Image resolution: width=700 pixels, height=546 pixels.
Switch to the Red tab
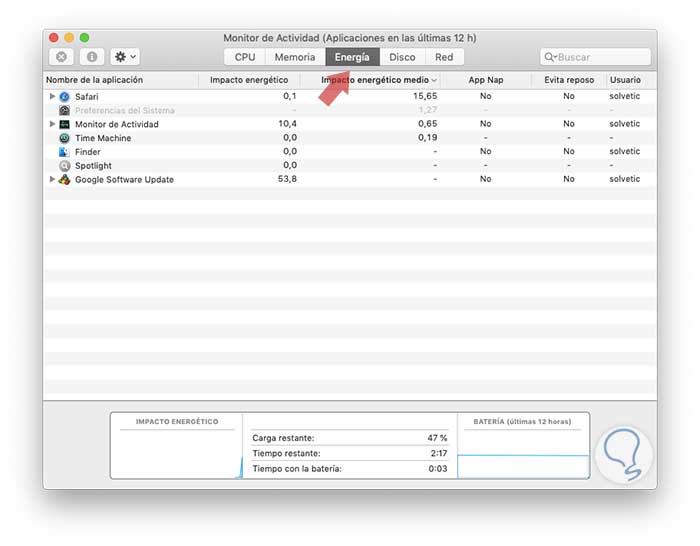444,57
